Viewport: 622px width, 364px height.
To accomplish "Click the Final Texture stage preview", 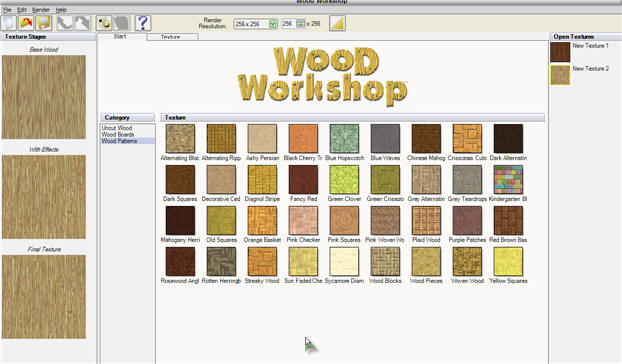I will 44,297.
